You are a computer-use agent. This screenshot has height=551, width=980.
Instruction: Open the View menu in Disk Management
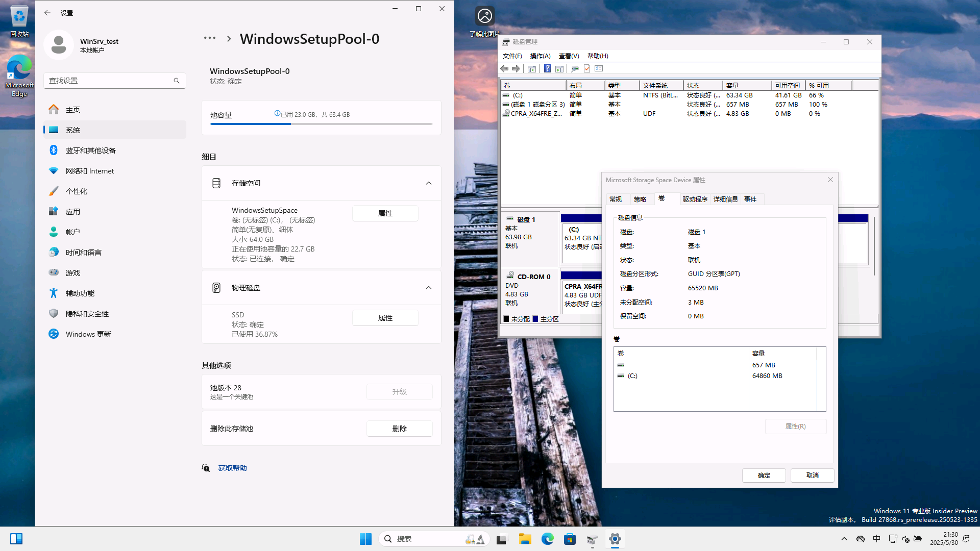coord(569,56)
